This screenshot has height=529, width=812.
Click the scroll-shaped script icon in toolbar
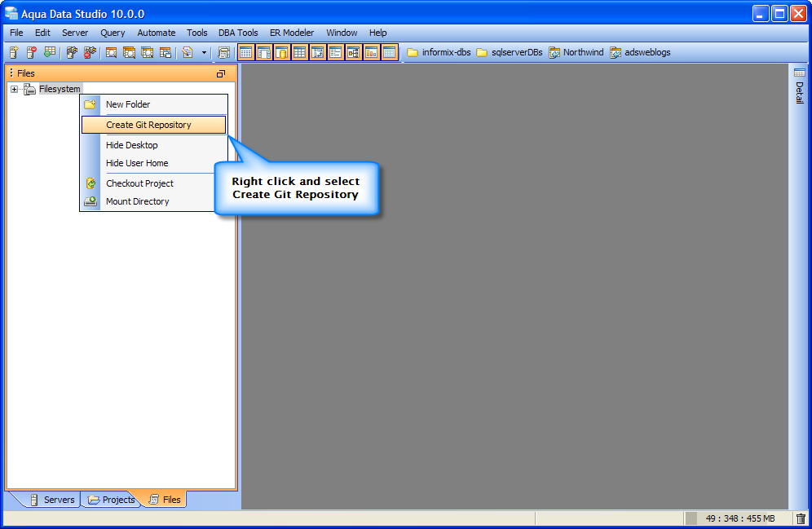[x=223, y=52]
